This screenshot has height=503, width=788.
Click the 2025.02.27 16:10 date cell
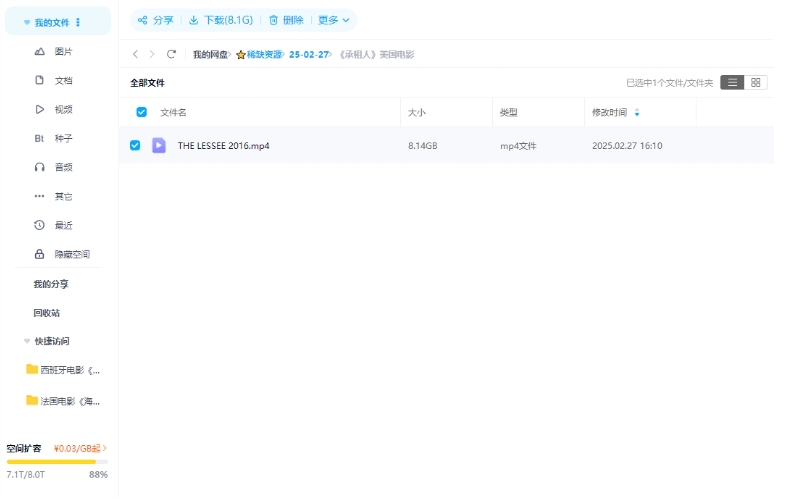(x=627, y=146)
